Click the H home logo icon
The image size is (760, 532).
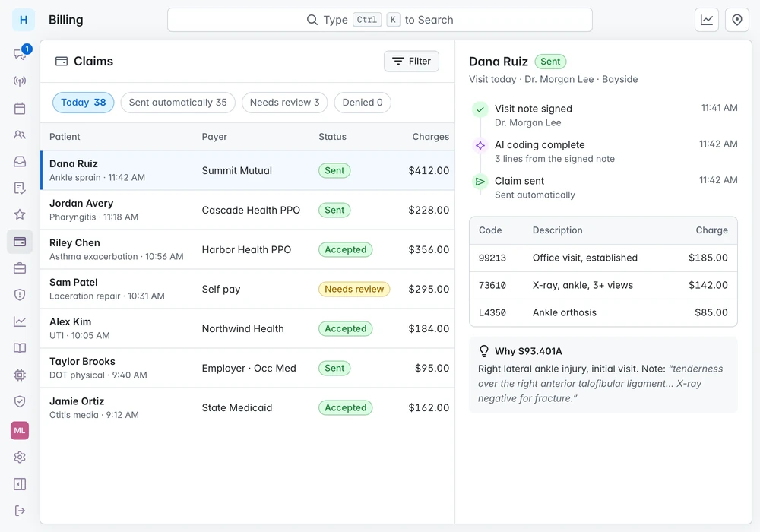24,20
